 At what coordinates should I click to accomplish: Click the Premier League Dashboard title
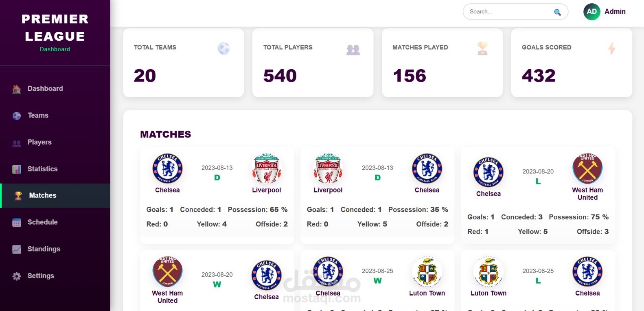(55, 33)
